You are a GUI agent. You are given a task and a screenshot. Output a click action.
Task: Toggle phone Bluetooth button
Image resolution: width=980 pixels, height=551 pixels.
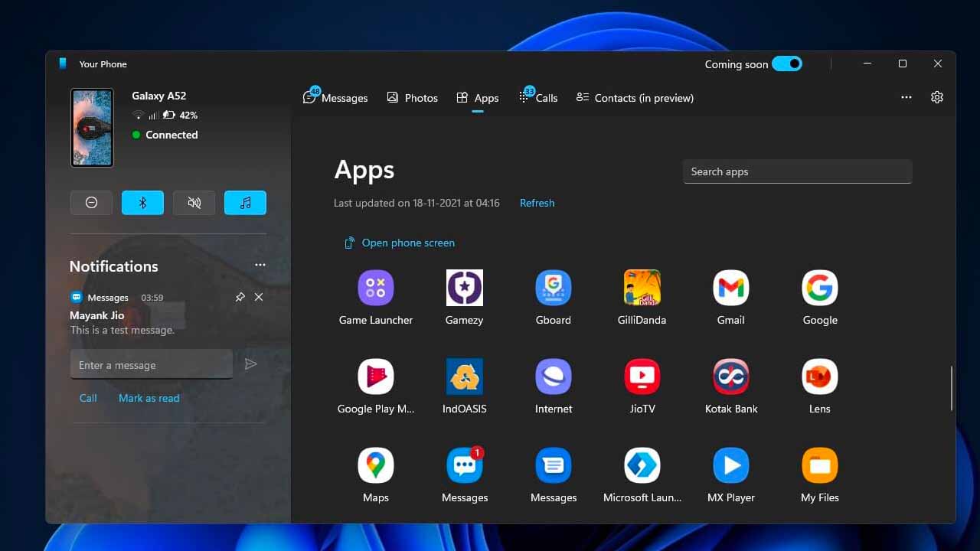click(x=142, y=203)
